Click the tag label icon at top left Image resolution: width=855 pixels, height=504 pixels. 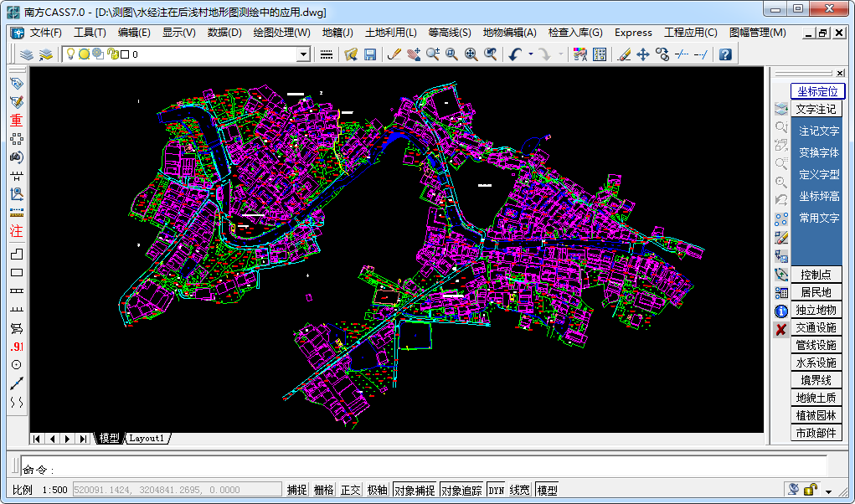click(x=17, y=84)
